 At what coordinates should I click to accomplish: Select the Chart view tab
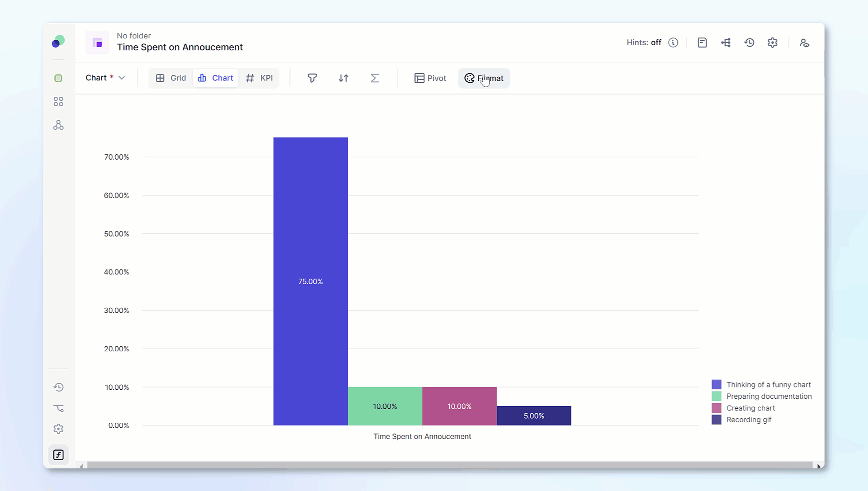click(x=216, y=78)
